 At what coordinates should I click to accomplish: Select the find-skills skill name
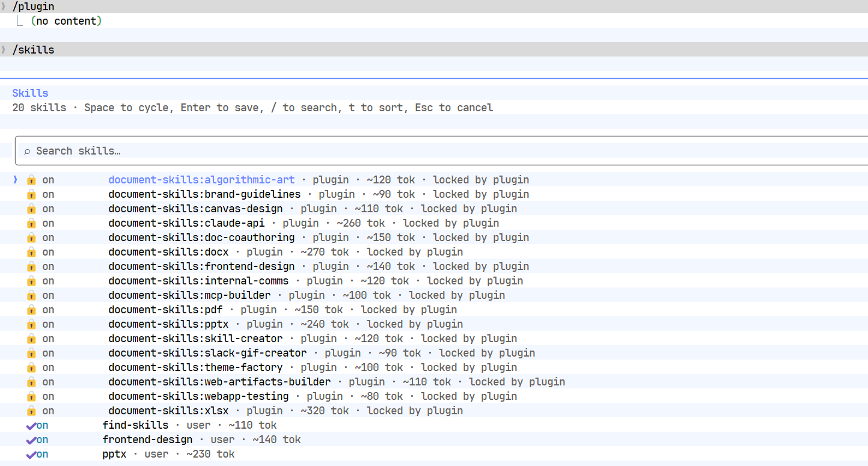[135, 425]
